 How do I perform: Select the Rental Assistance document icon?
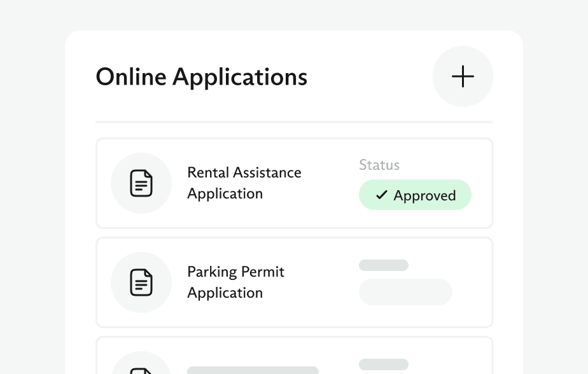coord(141,183)
